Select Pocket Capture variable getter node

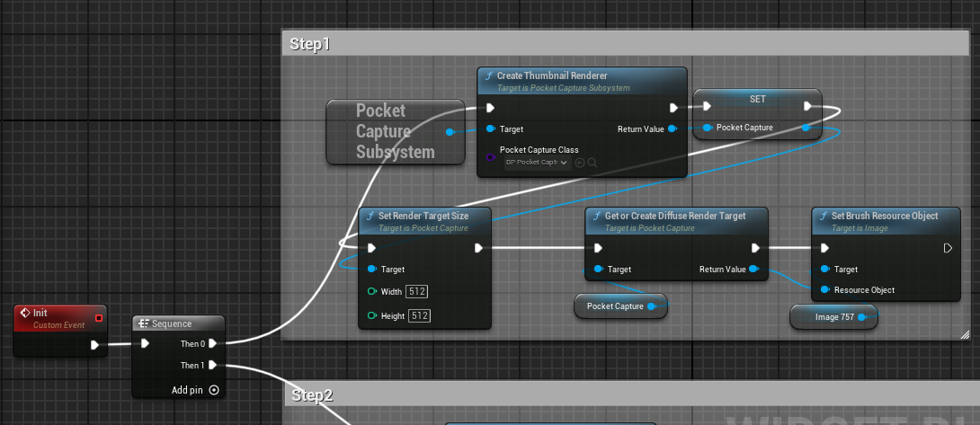(x=620, y=306)
